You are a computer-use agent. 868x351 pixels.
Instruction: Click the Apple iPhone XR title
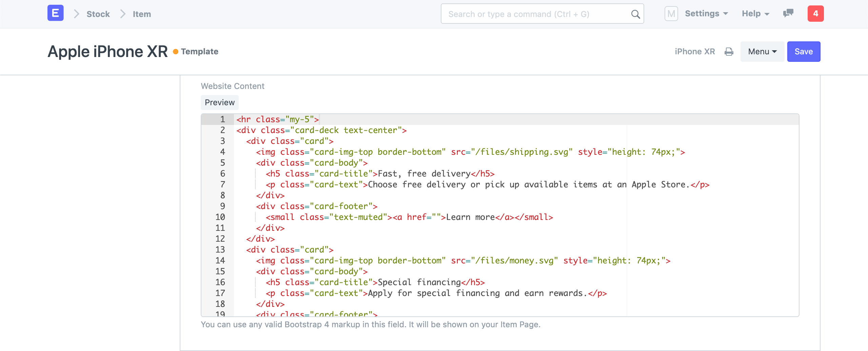[108, 52]
